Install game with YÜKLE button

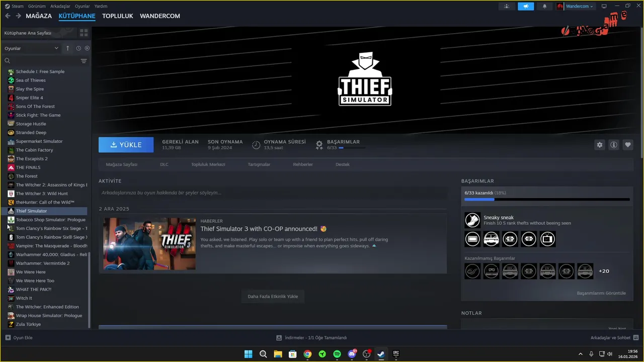[126, 145]
